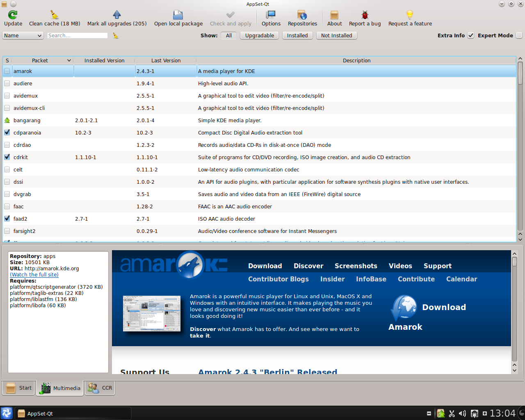Image resolution: width=525 pixels, height=420 pixels.
Task: Mark all upgrades (205) arrow icon
Action: (x=117, y=15)
